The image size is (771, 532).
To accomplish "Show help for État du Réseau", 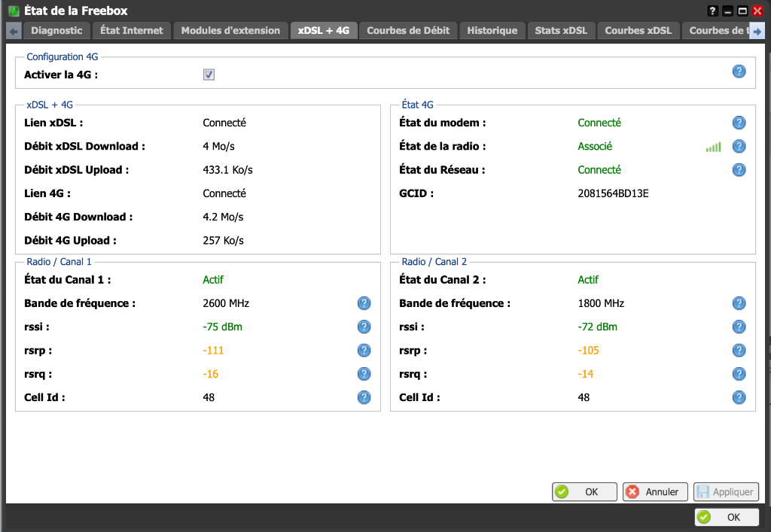I will [739, 170].
